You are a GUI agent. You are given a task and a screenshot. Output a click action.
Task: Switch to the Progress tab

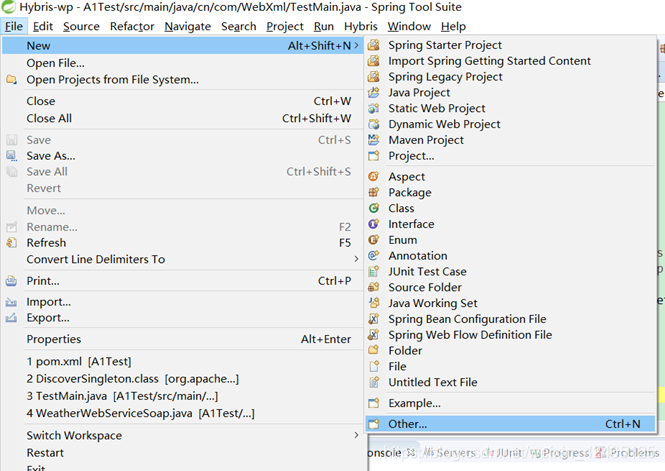(559, 453)
